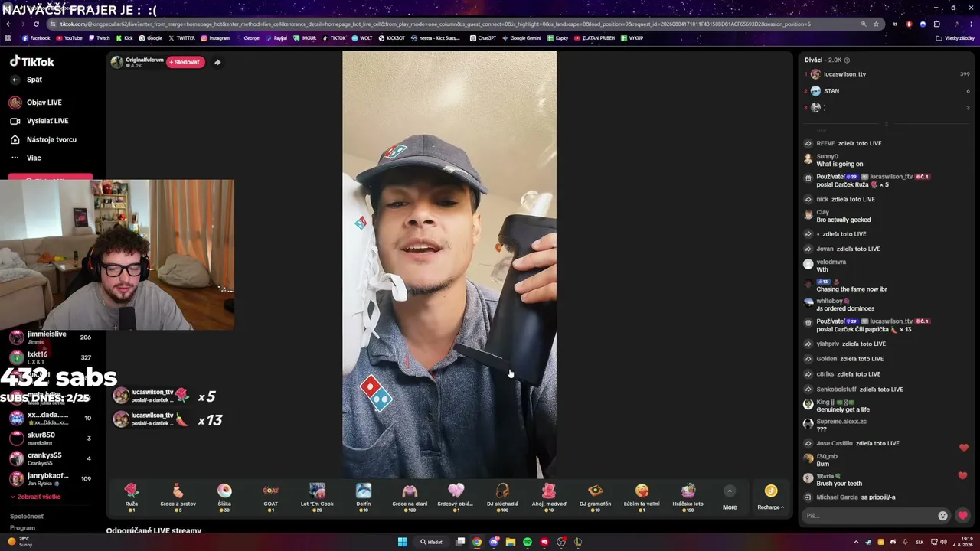Bookmark this page with the star icon
Viewport: 980px width, 551px height.
pos(876,24)
